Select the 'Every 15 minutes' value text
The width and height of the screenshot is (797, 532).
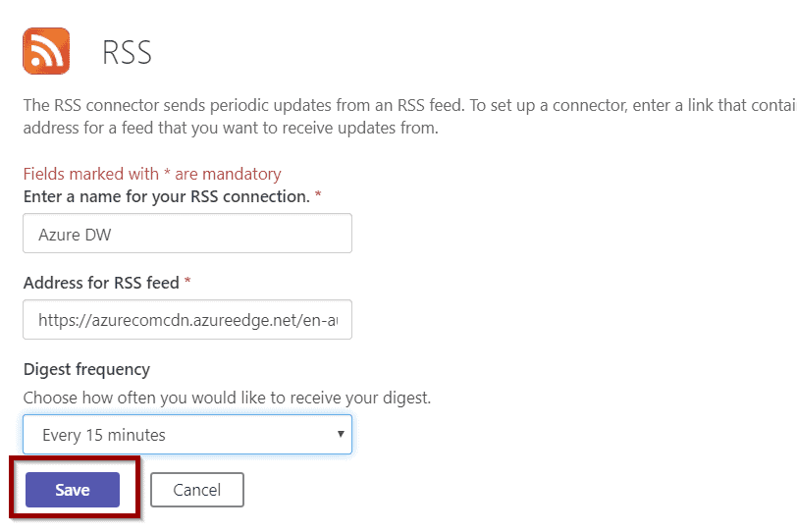tap(104, 435)
